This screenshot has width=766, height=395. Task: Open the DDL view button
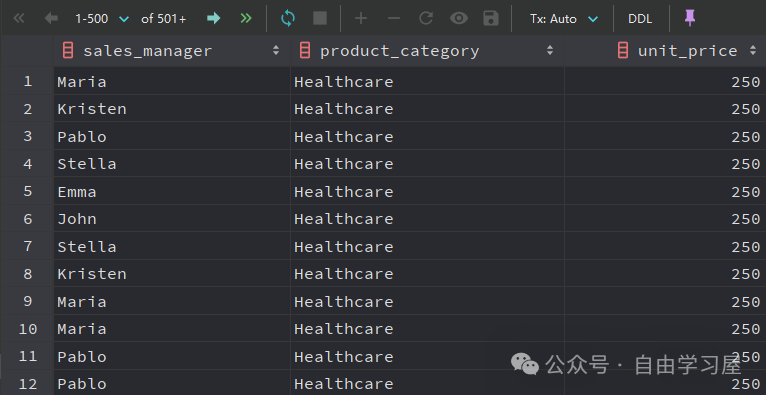pos(640,19)
